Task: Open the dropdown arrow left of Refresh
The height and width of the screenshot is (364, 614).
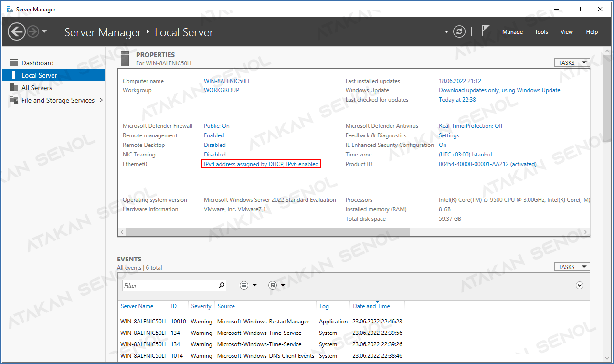Action: coord(447,32)
